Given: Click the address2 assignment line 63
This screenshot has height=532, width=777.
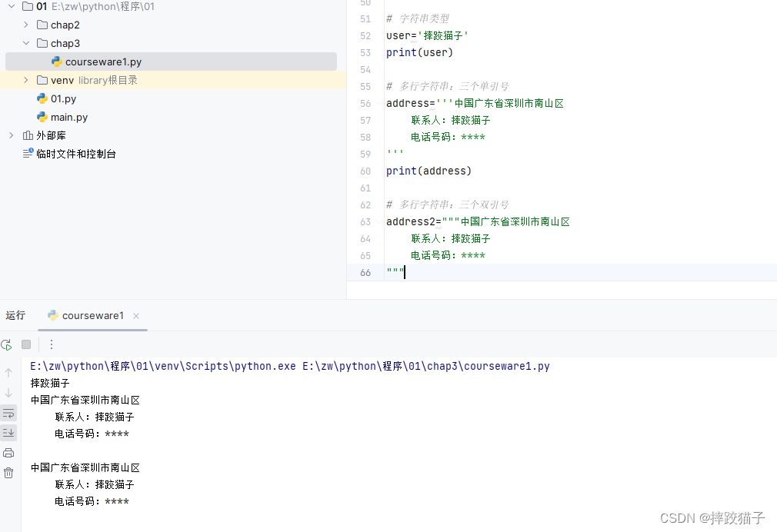Looking at the screenshot, I should click(x=479, y=222).
